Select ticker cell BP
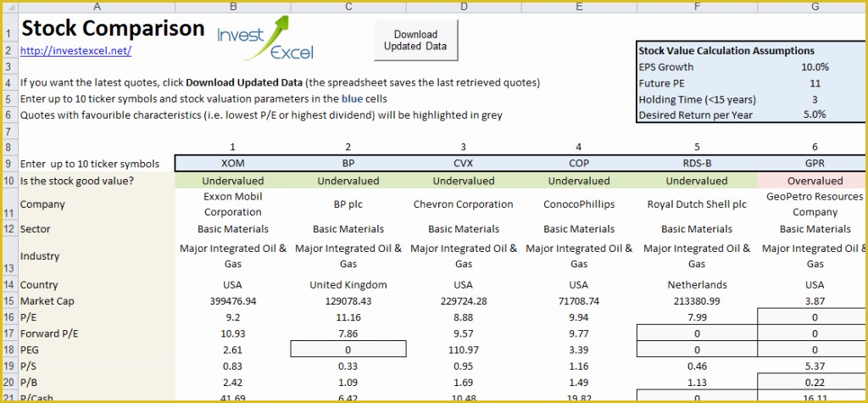The image size is (868, 403). [348, 164]
